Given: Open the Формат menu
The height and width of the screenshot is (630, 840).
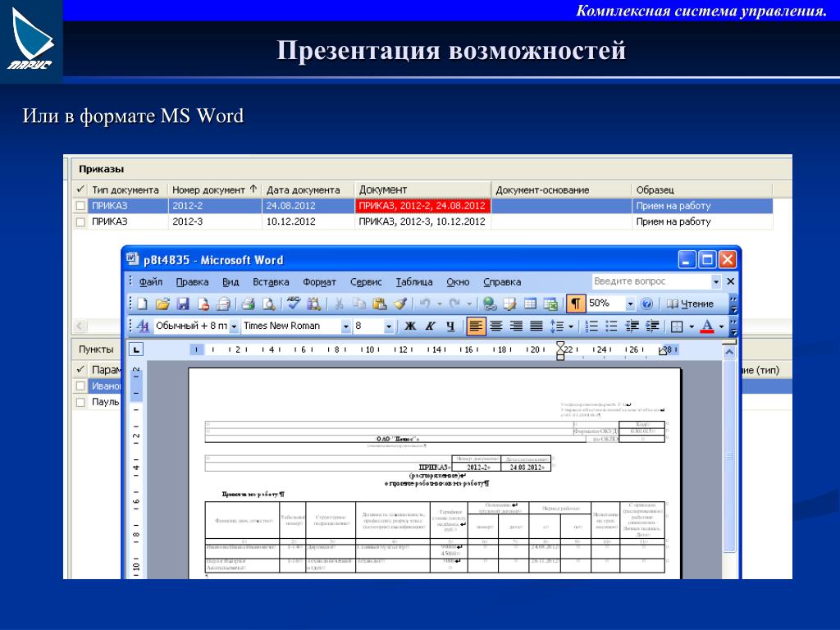Looking at the screenshot, I should 319,282.
